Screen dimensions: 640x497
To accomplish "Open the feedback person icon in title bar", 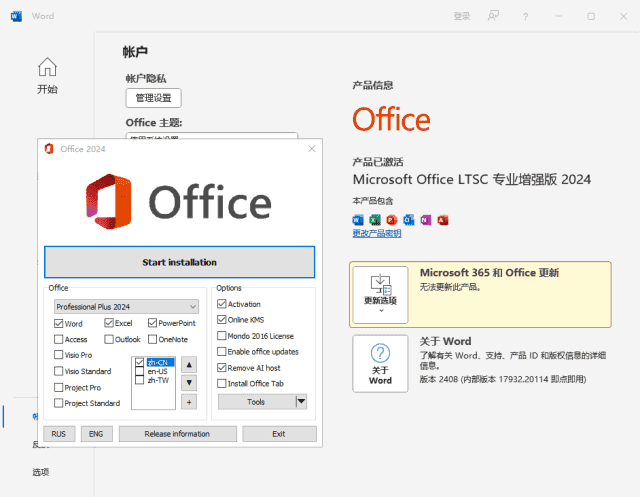I will (492, 16).
